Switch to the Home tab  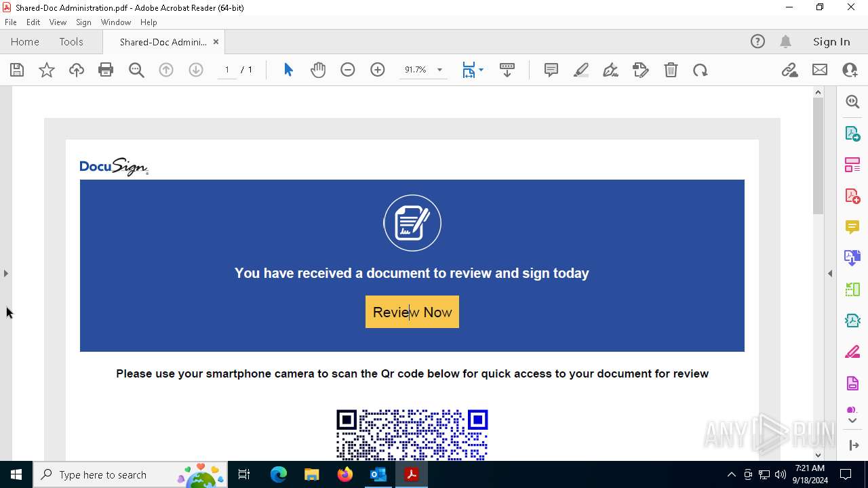25,42
